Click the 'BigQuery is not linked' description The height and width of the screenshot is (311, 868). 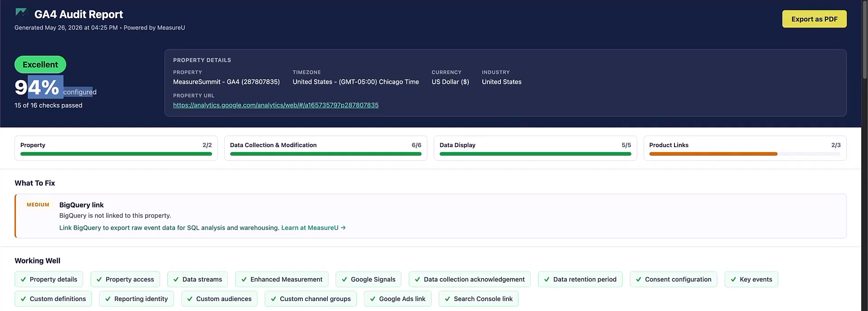click(115, 215)
